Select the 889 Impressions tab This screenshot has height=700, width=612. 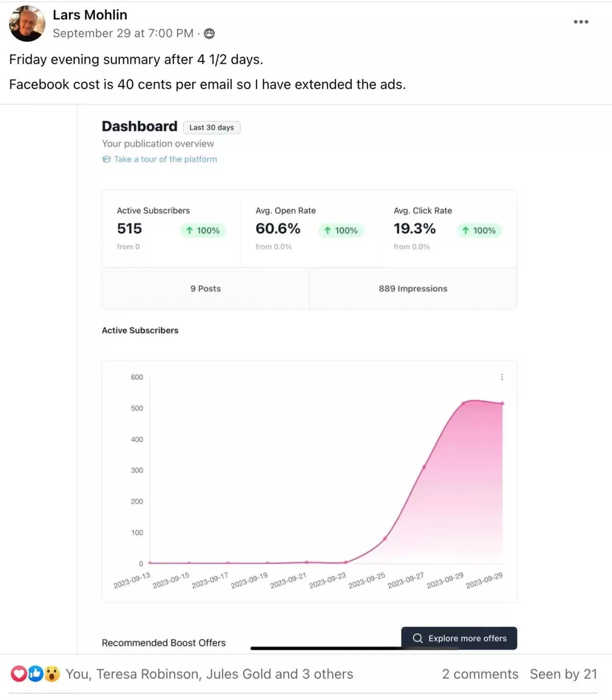click(413, 289)
